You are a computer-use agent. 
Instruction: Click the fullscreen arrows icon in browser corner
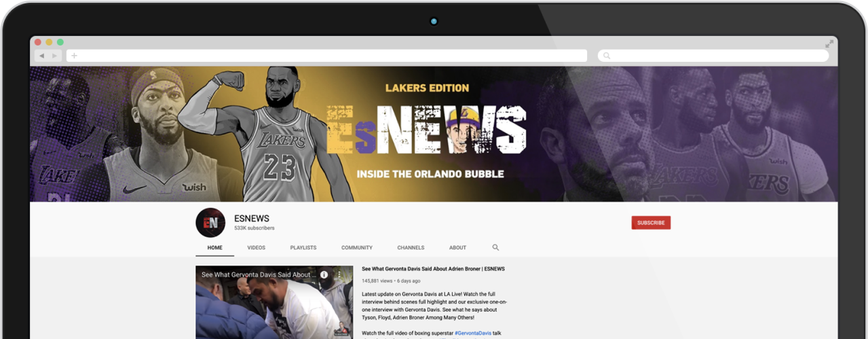point(829,43)
